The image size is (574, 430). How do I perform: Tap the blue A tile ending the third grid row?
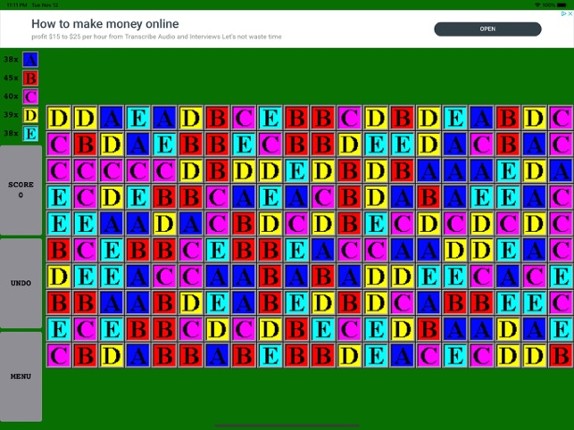click(x=561, y=171)
